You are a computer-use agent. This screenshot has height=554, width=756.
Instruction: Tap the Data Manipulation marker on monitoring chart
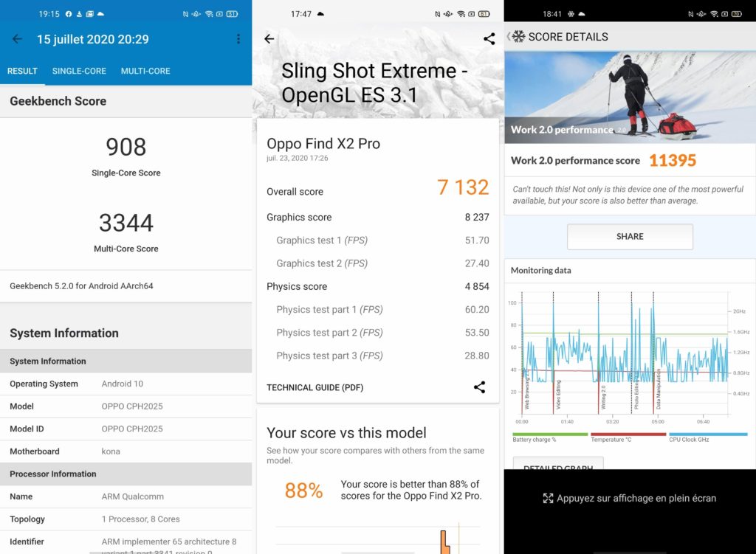pos(659,389)
